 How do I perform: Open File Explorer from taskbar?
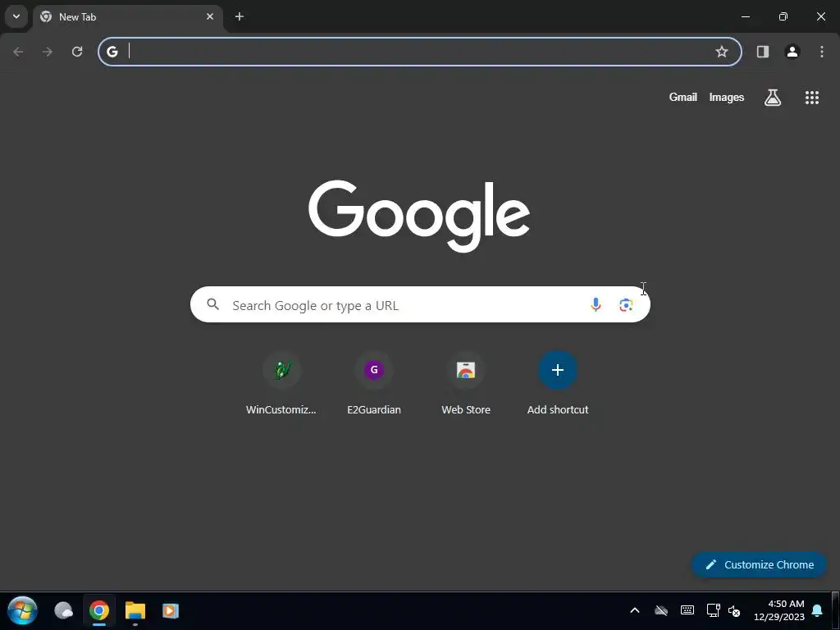point(135,610)
